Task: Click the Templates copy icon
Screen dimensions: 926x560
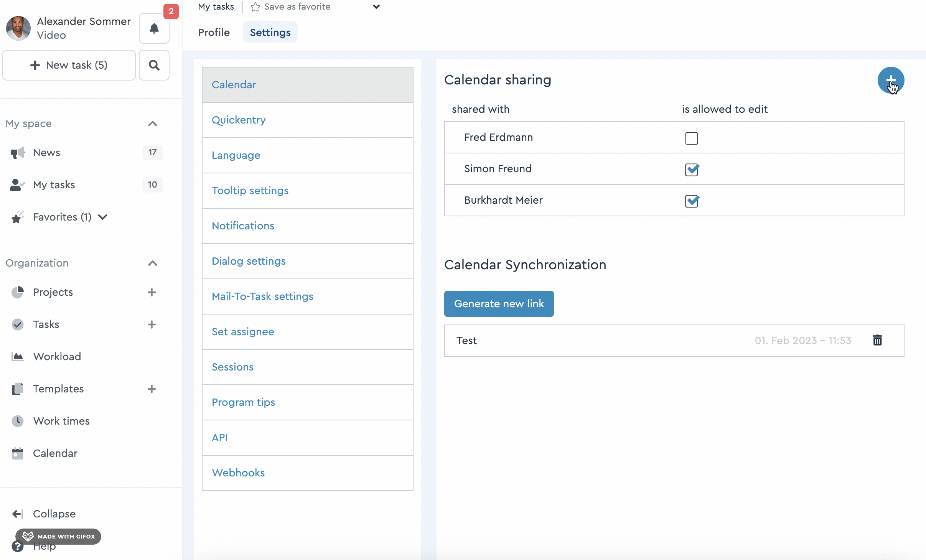Action: (17, 389)
